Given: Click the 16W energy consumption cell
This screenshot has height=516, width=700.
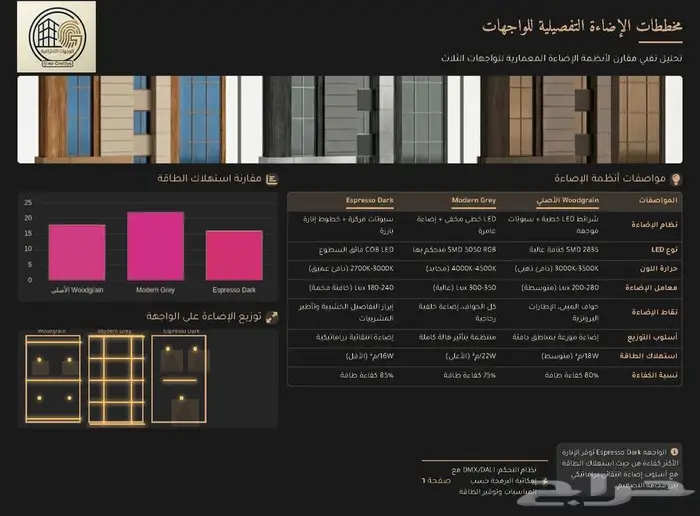Looking at the screenshot, I should coord(370,356).
